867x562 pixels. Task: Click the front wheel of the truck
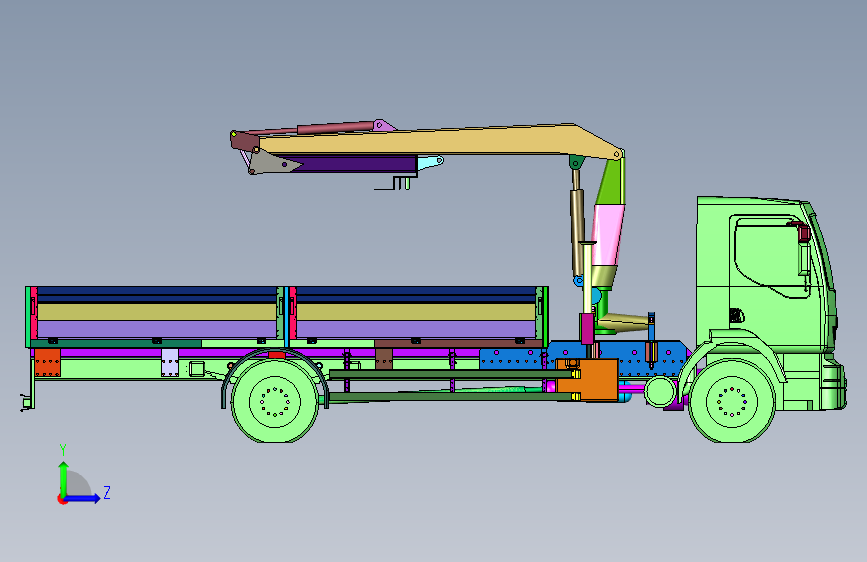pos(732,402)
